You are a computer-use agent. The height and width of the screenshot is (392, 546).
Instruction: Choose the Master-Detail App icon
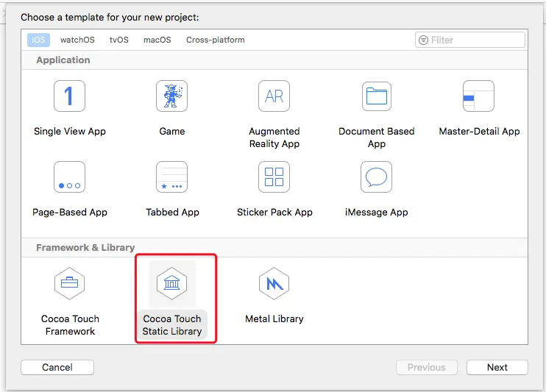tap(478, 96)
